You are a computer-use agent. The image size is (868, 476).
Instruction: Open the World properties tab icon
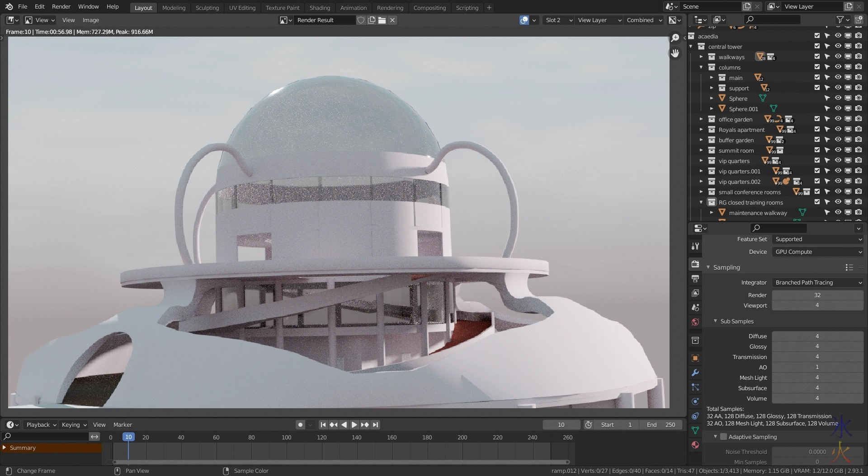coord(695,322)
